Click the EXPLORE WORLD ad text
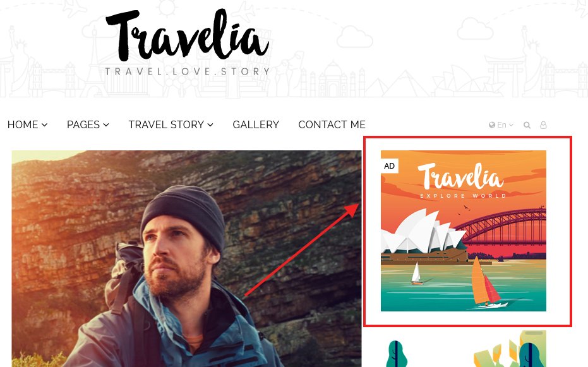 click(463, 196)
